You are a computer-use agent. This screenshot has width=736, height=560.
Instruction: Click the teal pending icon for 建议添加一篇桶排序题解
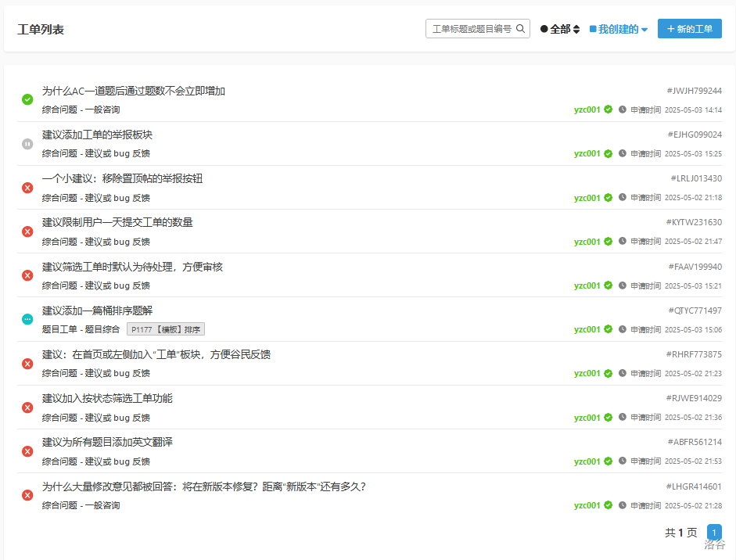27,319
